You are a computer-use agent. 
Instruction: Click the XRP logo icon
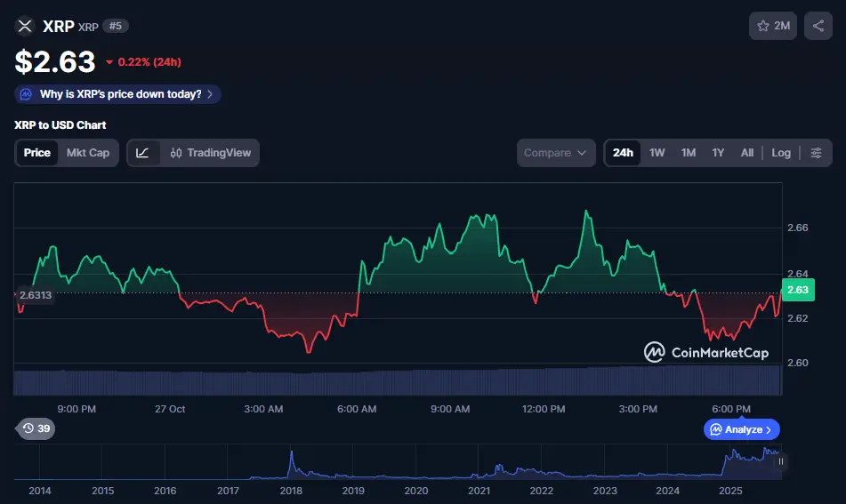click(x=25, y=26)
